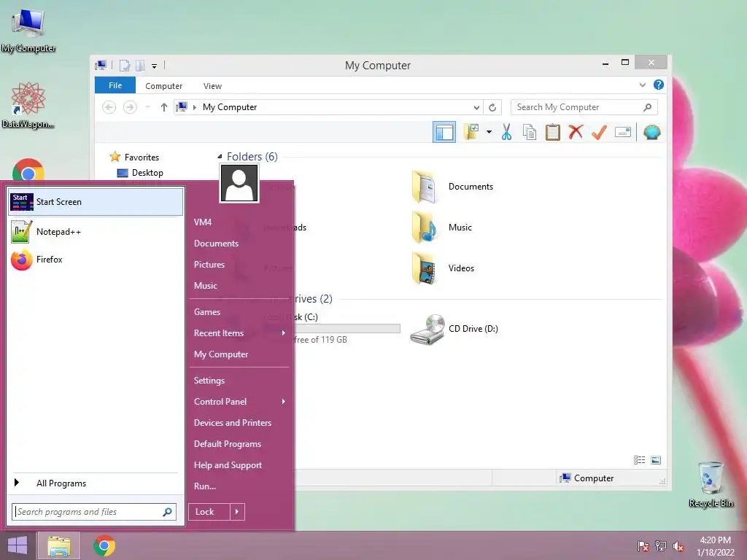Open dropdown arrow beside folder options icon
Image resolution: width=747 pixels, height=560 pixels.
click(489, 132)
